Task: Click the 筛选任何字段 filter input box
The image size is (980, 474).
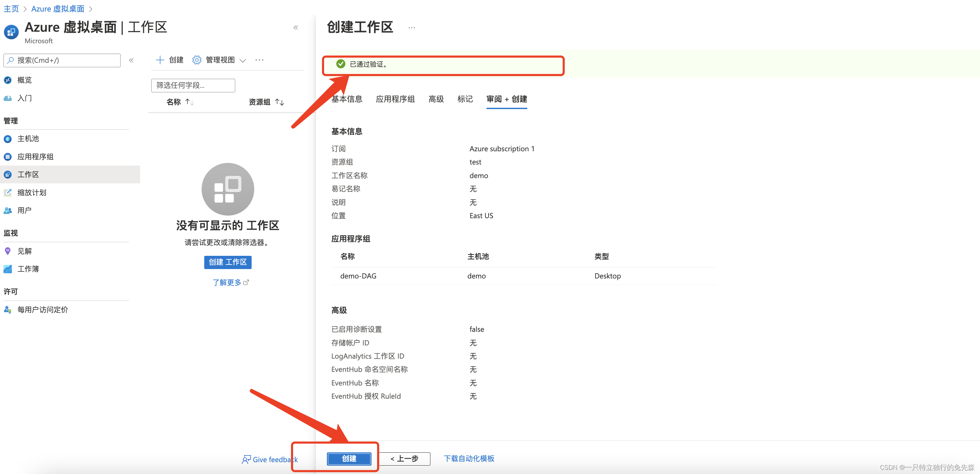Action: tap(193, 86)
